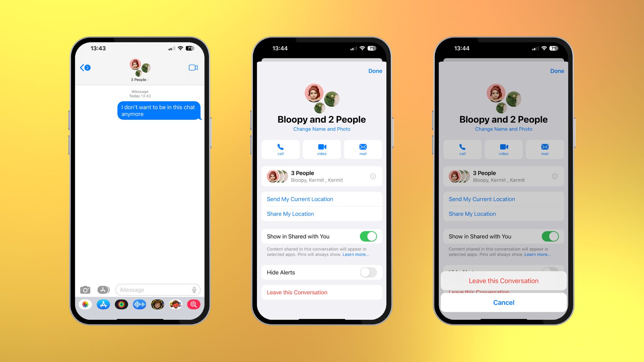Expand the 3 People members list

point(373,176)
